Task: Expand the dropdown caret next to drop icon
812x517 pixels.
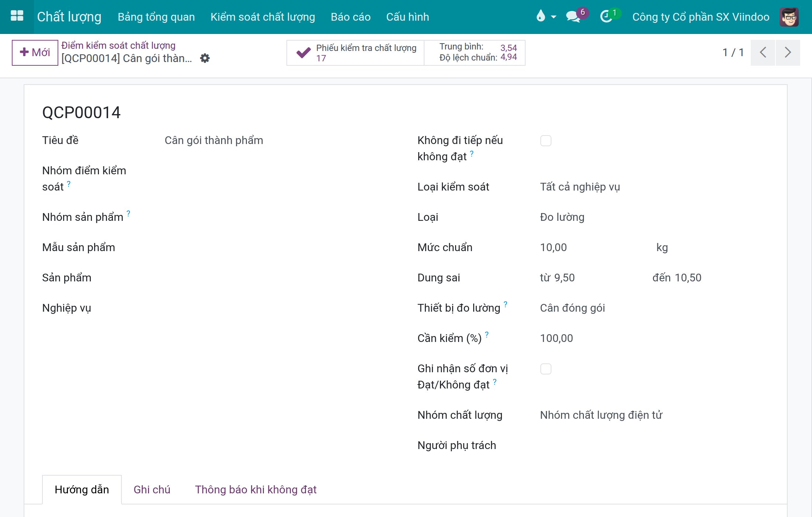Action: click(554, 17)
